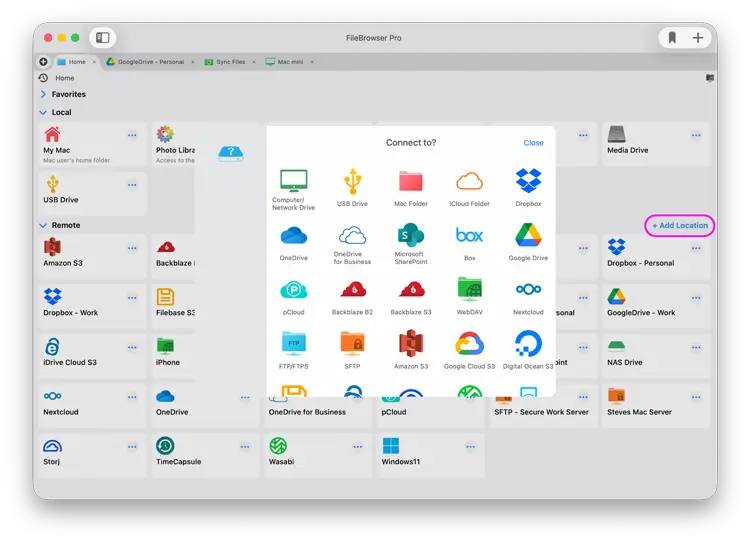
Task: Collapse the Remote section
Action: [x=44, y=225]
